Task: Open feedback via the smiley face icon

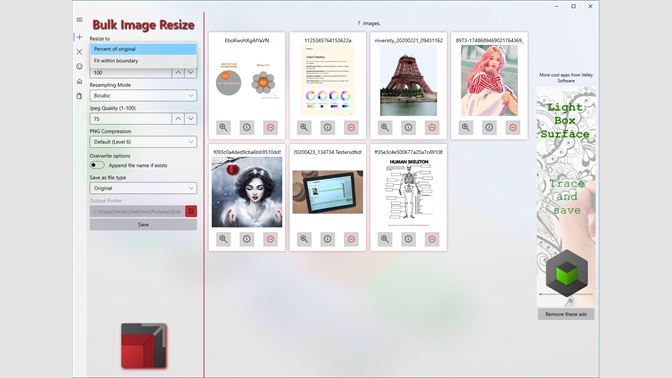Action: [79, 66]
